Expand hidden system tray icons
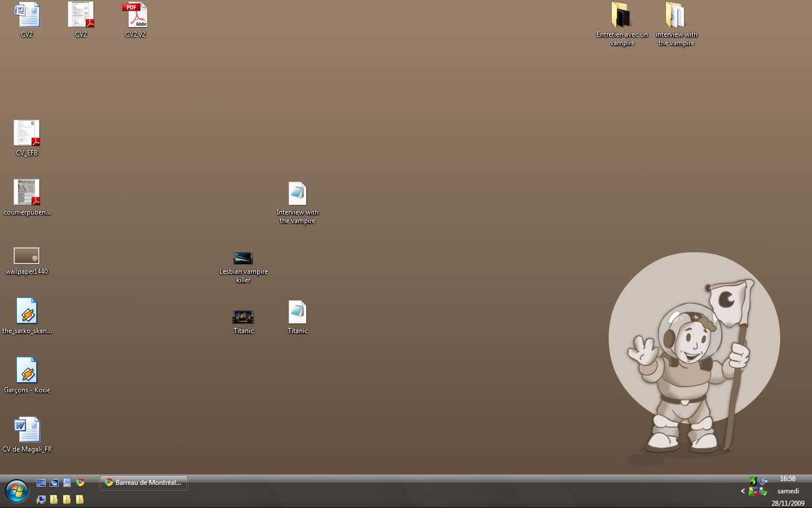 pyautogui.click(x=743, y=491)
